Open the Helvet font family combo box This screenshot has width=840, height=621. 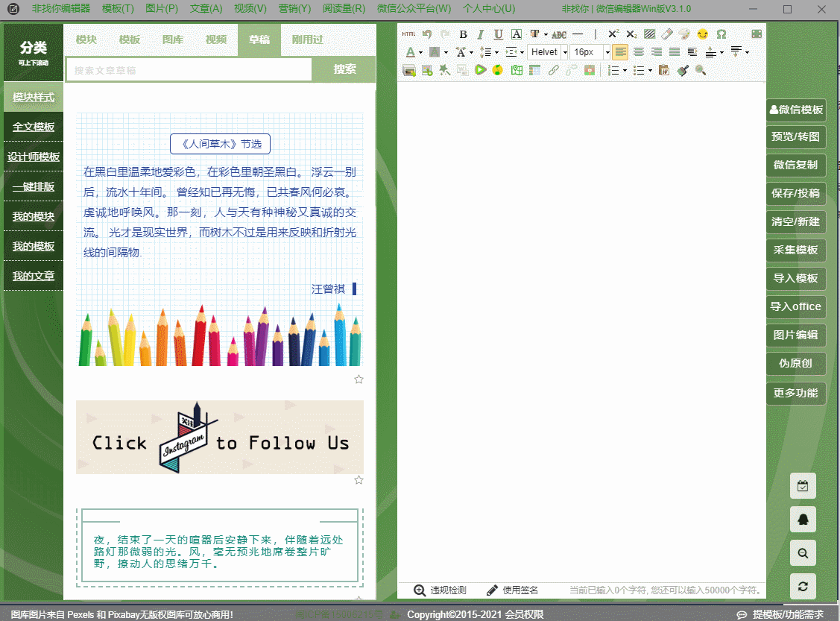[x=548, y=52]
